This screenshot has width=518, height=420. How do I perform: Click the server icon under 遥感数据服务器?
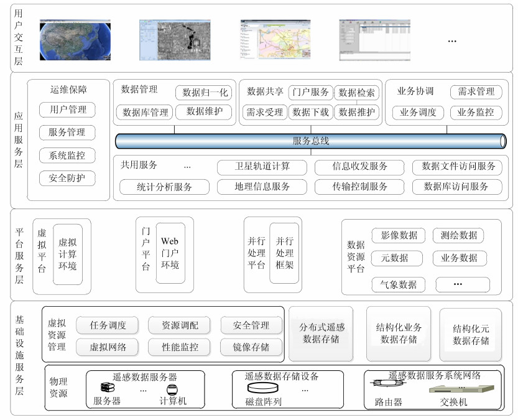click(x=107, y=388)
